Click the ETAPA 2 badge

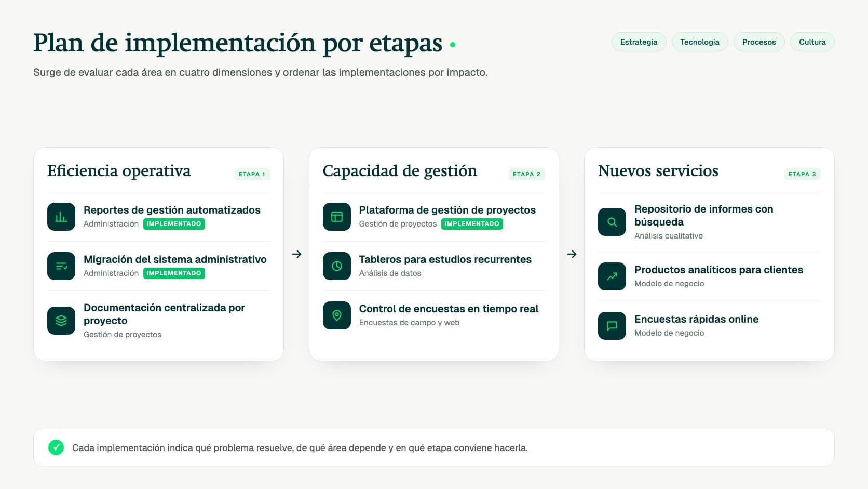tap(526, 174)
